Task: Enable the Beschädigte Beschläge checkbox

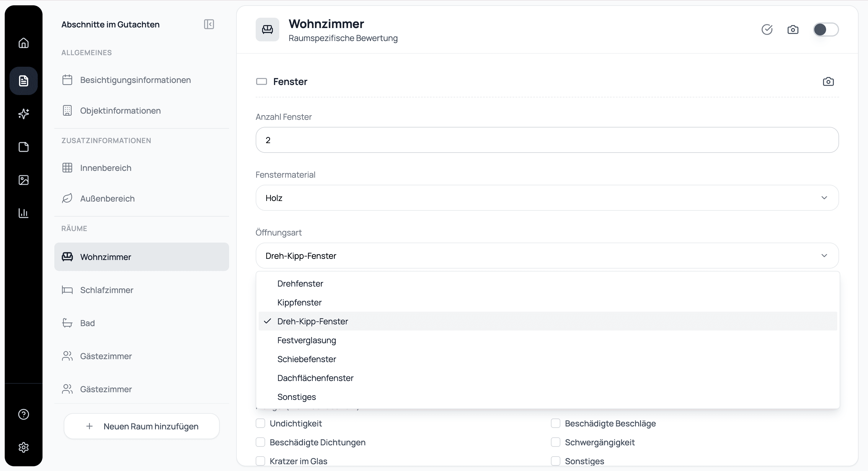Action: [x=555, y=423]
